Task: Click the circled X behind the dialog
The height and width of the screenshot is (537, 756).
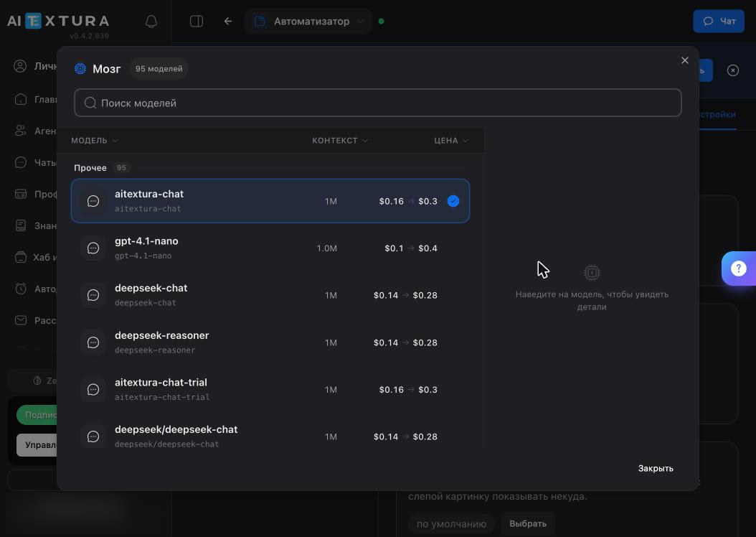Action: (x=733, y=70)
